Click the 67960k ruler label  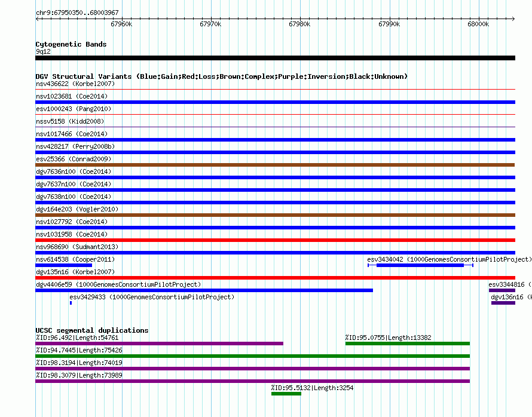point(121,24)
